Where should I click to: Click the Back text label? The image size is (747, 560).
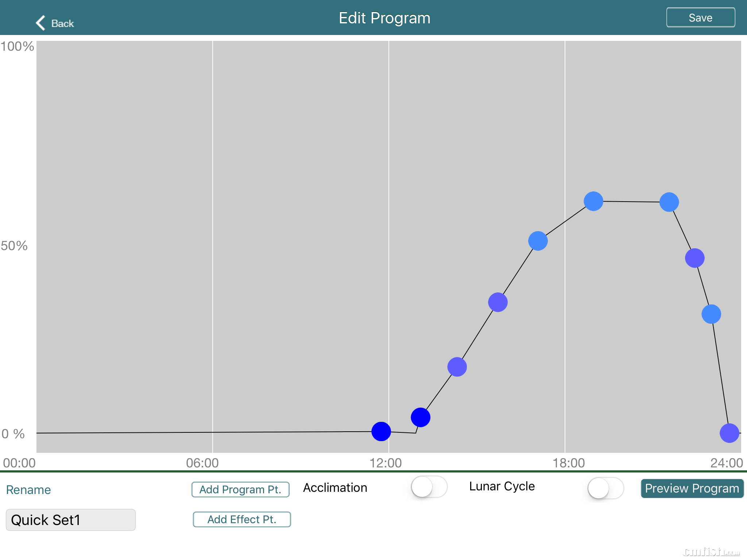tap(63, 24)
